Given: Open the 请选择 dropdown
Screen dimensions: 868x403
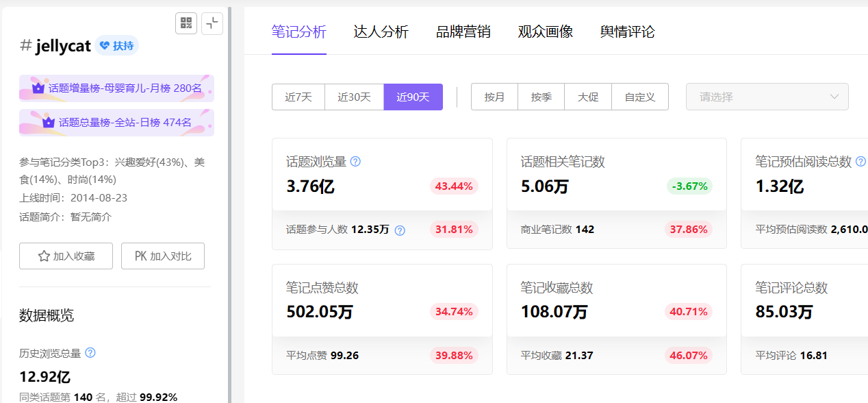Looking at the screenshot, I should click(767, 97).
